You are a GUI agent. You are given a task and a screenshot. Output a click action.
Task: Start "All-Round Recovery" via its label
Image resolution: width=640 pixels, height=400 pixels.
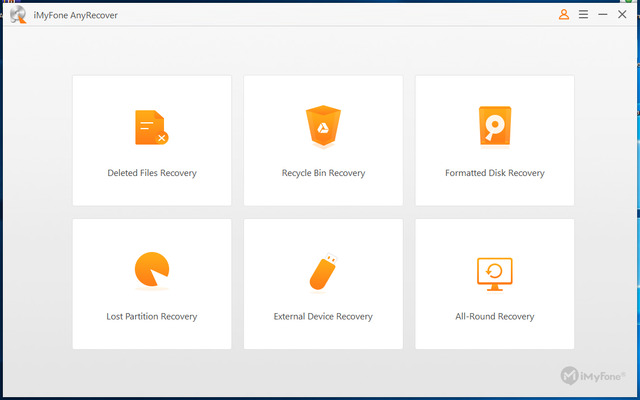495,316
